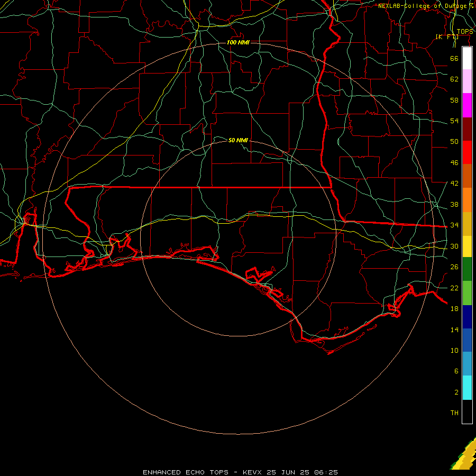This screenshot has width=476, height=476.
Task: Click the 34 legend value
Action: [454, 225]
